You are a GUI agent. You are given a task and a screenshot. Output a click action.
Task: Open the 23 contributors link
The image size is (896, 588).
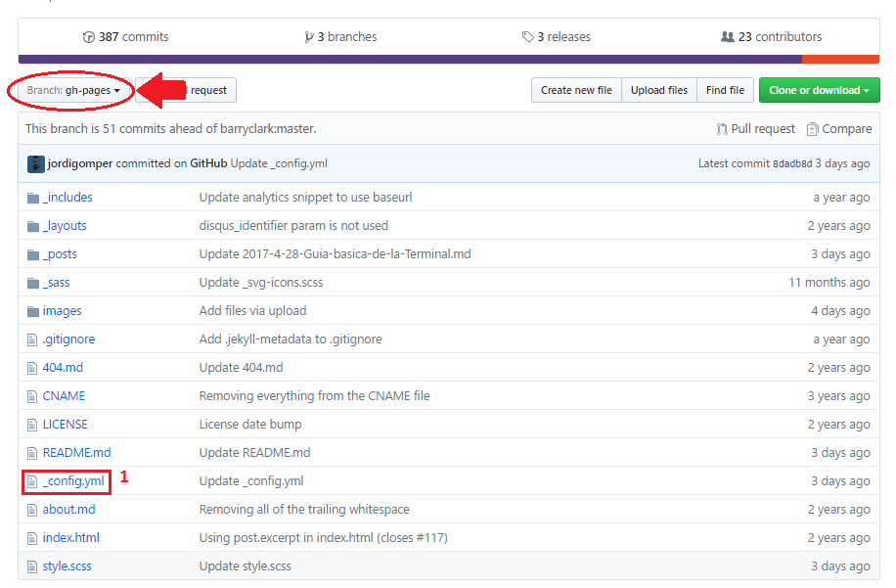(772, 37)
